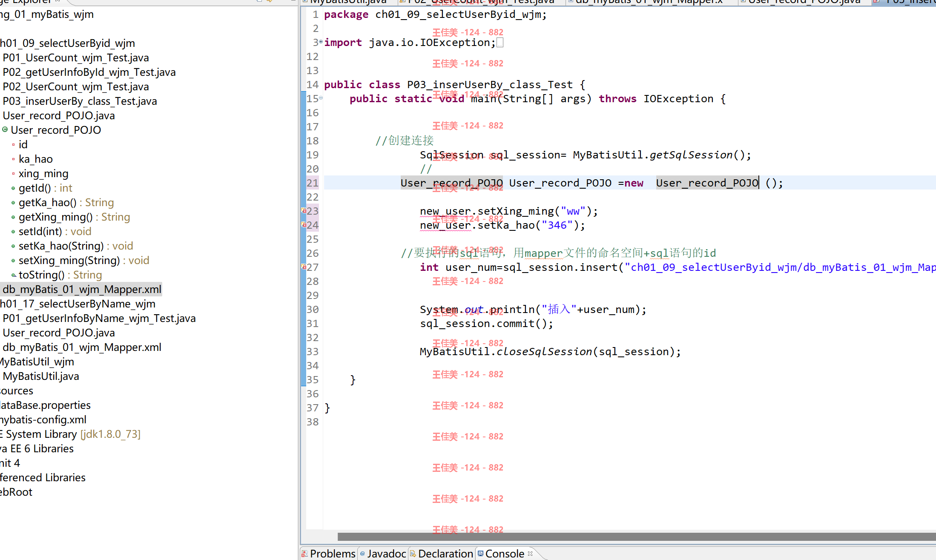Screen dimensions: 936x560
Task: Open the Problems view tab
Action: point(328,554)
